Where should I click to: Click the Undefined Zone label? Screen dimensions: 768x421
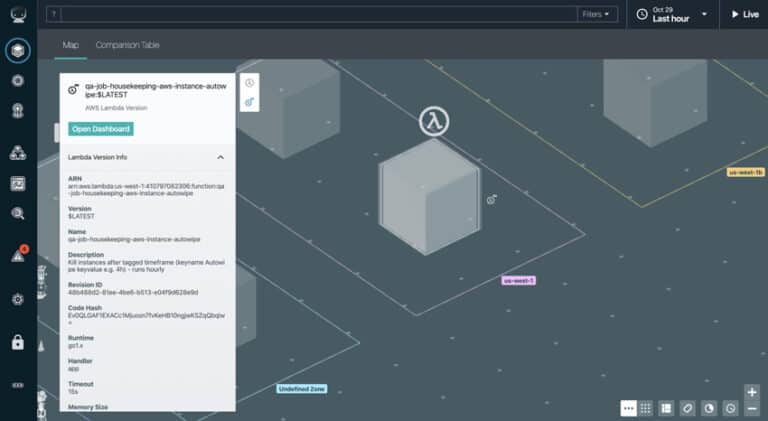tap(302, 389)
